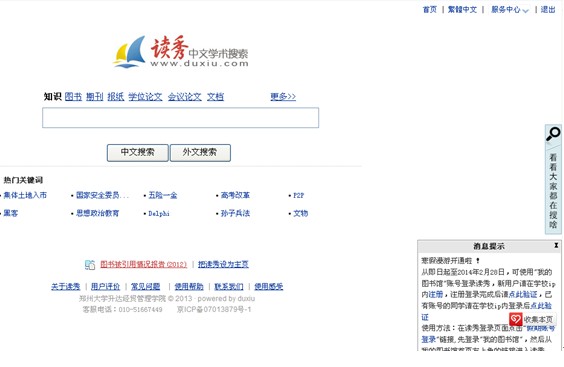Open 关于读秀 footer link
This screenshot has height=367, width=564.
65,287
